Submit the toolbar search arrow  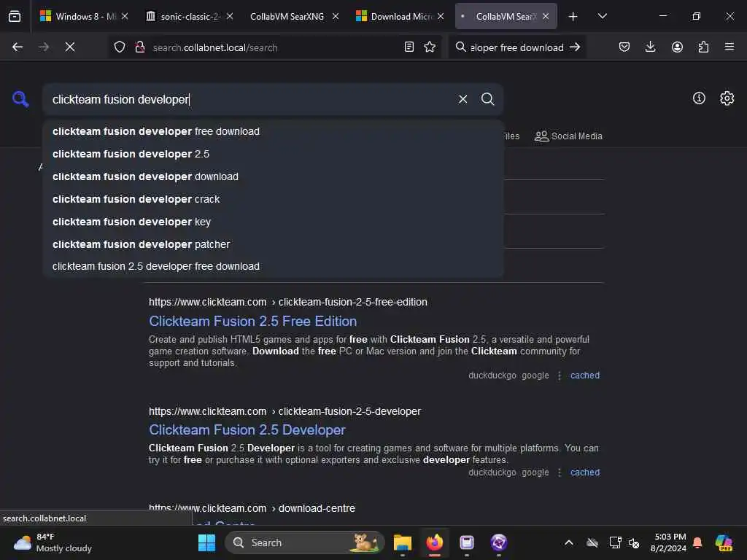575,47
